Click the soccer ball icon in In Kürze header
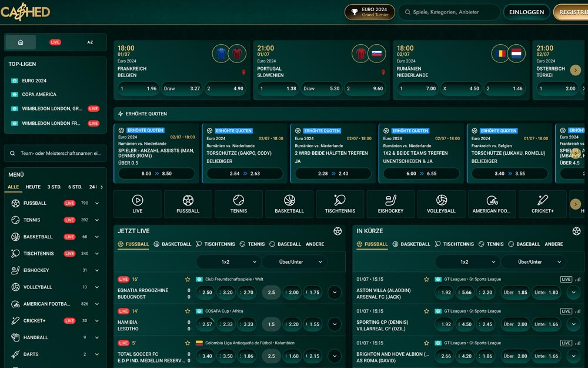 (576, 231)
